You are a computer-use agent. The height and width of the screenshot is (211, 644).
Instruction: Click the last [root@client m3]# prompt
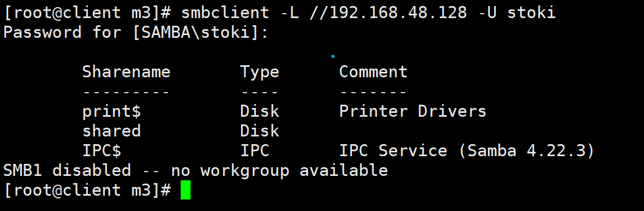coord(87,190)
